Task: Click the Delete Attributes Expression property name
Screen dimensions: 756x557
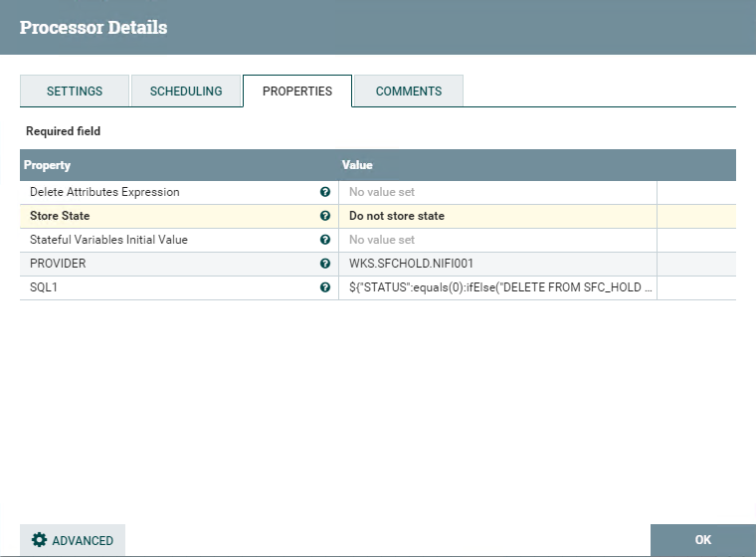Action: (x=104, y=192)
